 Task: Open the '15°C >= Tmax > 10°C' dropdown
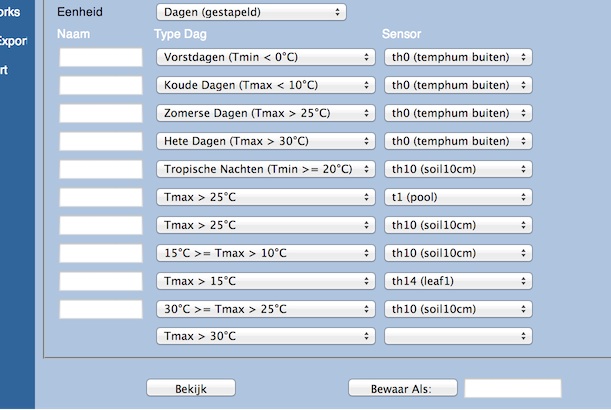coord(265,253)
